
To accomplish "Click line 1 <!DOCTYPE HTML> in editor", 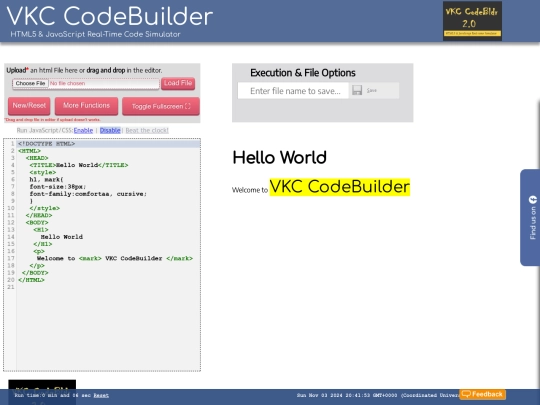I will click(x=46, y=144).
